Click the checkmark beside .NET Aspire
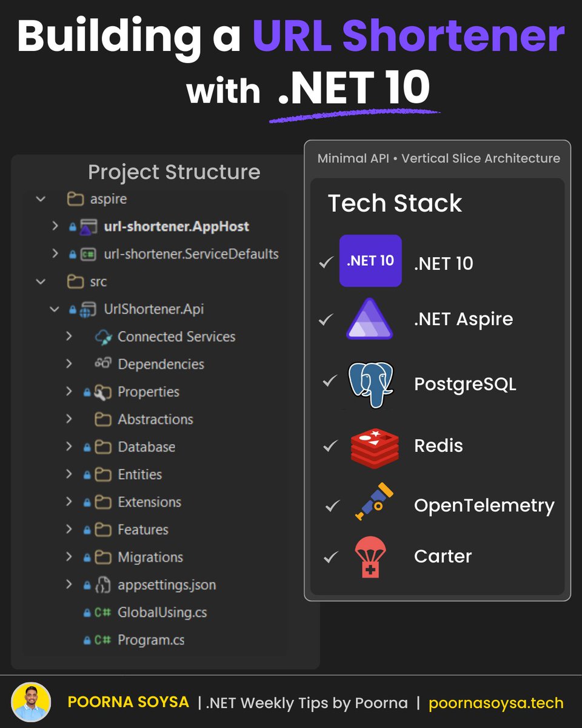582x728 pixels. [327, 319]
